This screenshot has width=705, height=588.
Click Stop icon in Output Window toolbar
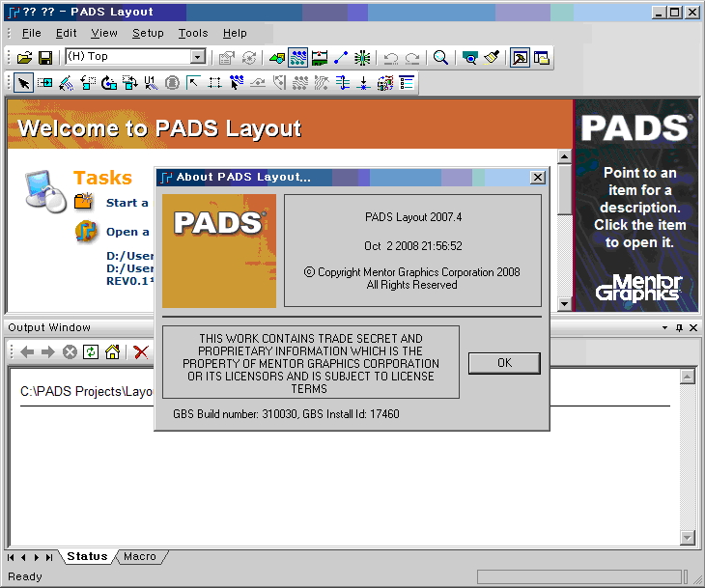70,352
